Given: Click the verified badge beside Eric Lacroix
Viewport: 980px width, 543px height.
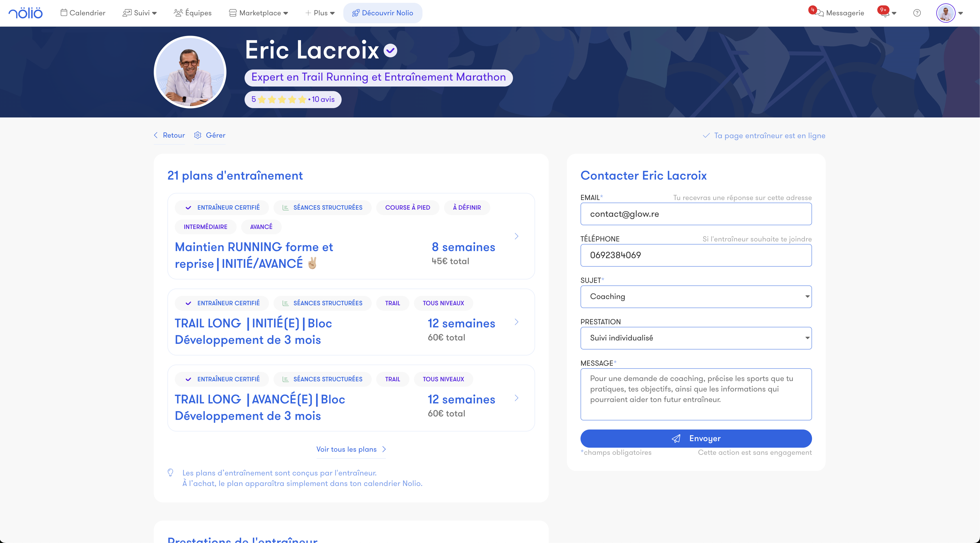Looking at the screenshot, I should tap(390, 50).
